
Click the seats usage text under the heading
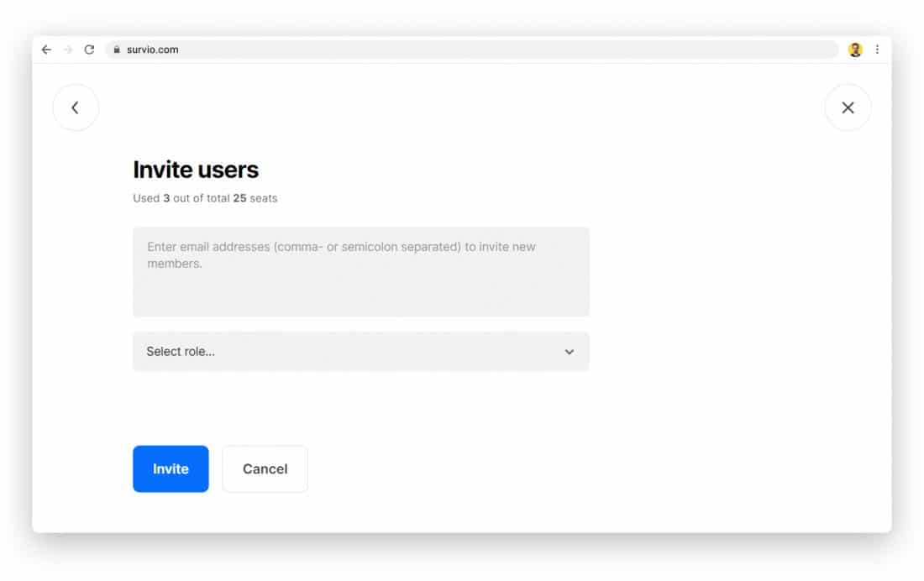click(205, 198)
